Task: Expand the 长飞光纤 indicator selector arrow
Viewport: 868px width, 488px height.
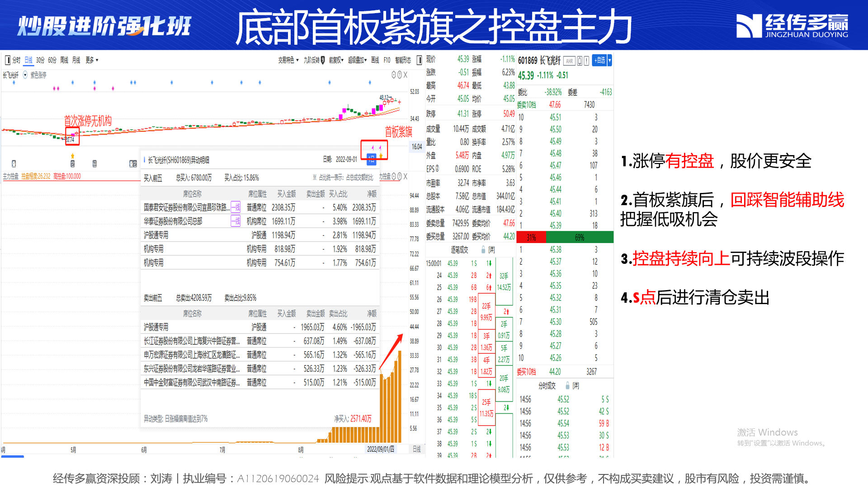Action: pyautogui.click(x=25, y=75)
